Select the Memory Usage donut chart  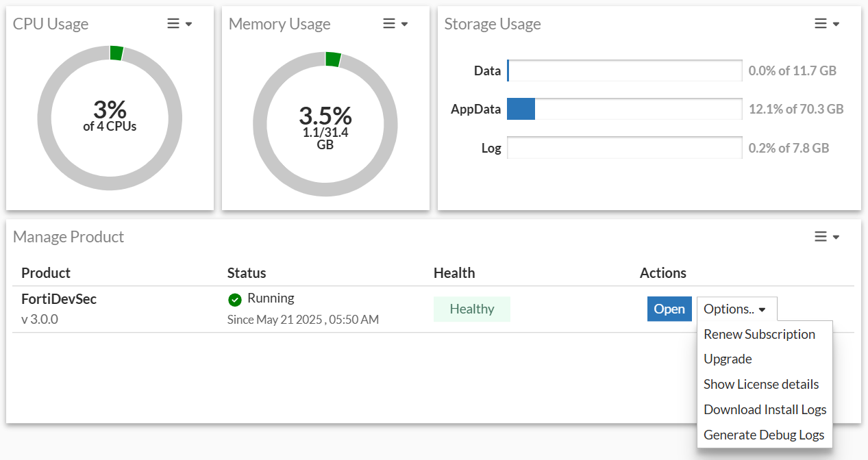[x=325, y=123]
